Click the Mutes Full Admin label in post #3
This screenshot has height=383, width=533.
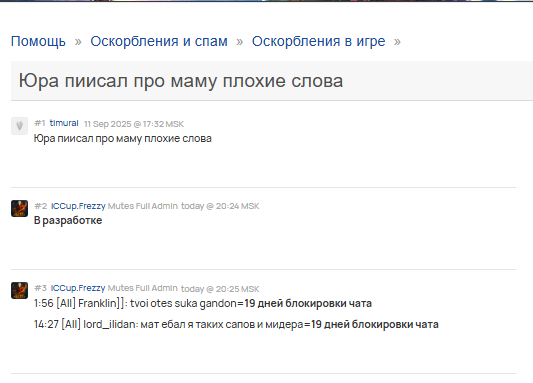(143, 288)
